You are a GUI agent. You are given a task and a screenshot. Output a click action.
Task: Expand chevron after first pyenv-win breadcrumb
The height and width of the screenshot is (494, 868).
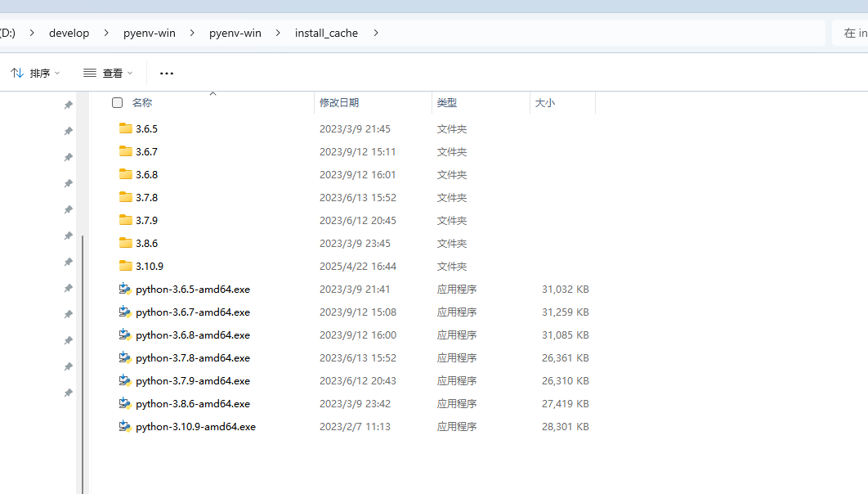pos(192,33)
